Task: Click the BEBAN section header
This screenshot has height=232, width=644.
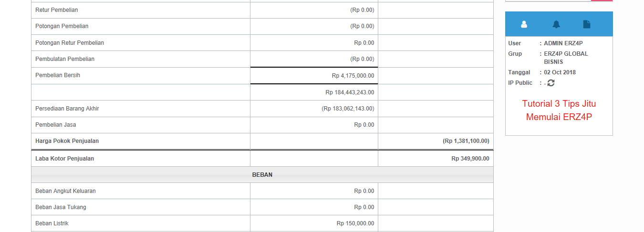Action: pyautogui.click(x=262, y=175)
